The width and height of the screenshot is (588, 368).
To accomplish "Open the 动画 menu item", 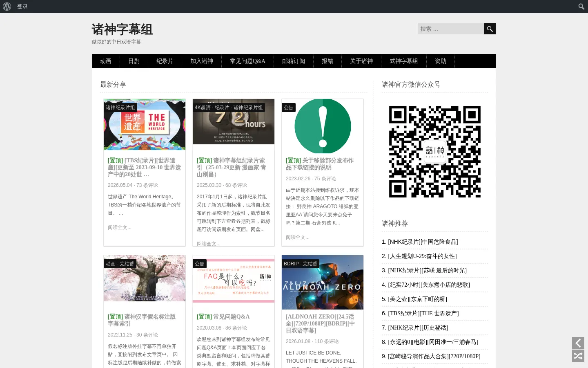I will pos(106,61).
